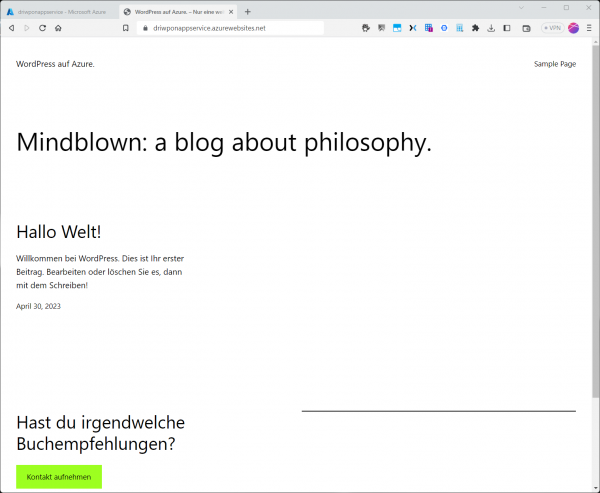Click the Kontakt aufnehmen button
This screenshot has width=600, height=493.
59,477
